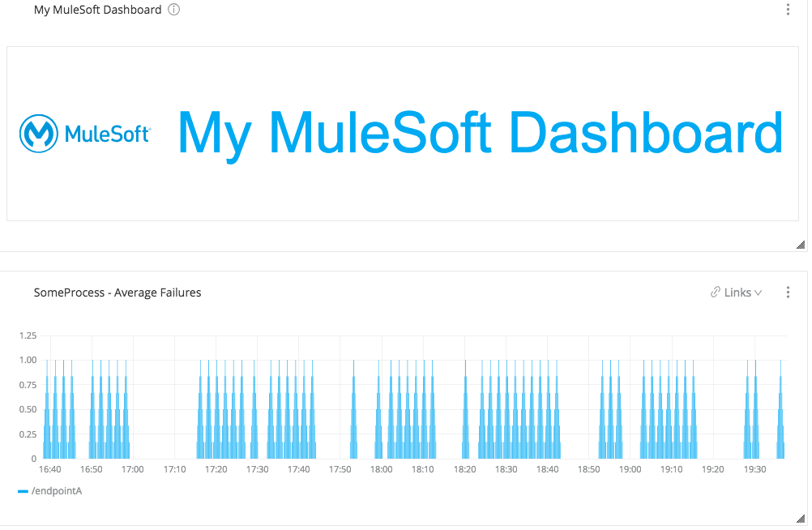Click the info icon beside the dashboard title
Screen dimensions: 812x530
(173, 10)
